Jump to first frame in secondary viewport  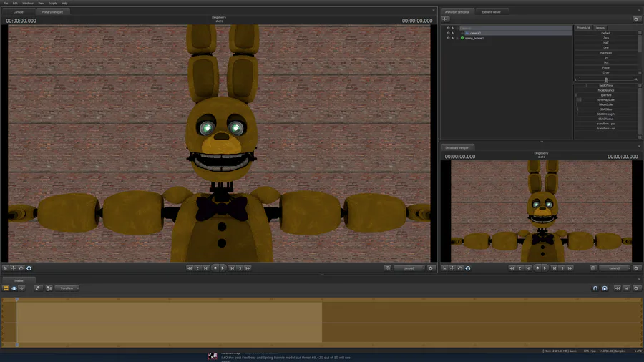pos(512,268)
